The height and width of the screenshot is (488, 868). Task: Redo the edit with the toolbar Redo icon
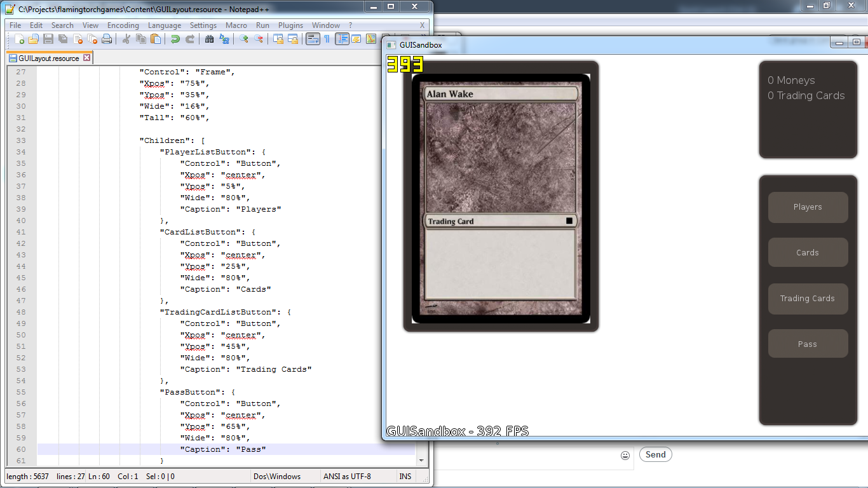pos(189,39)
